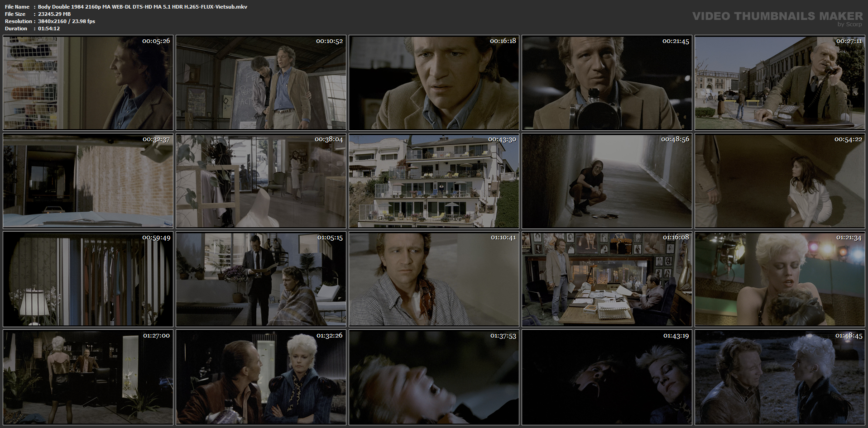Open the closet frame at 00:59:49
This screenshot has width=868, height=428.
coord(88,279)
